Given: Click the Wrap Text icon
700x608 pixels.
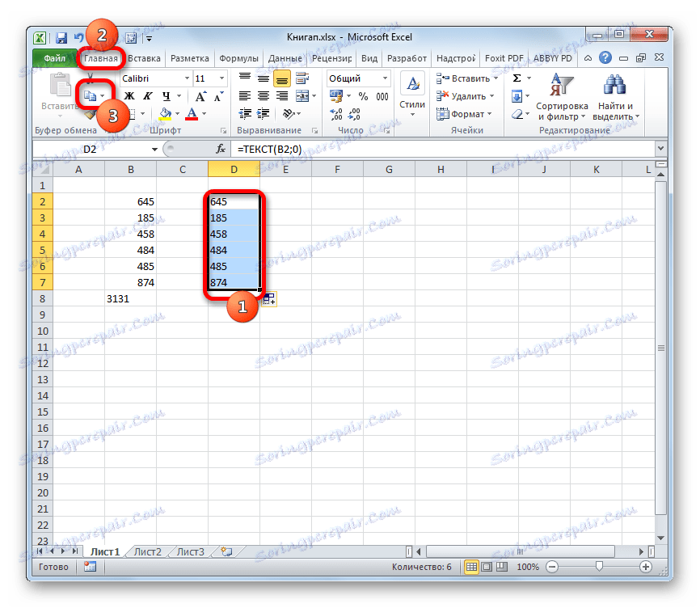Looking at the screenshot, I should [x=302, y=78].
